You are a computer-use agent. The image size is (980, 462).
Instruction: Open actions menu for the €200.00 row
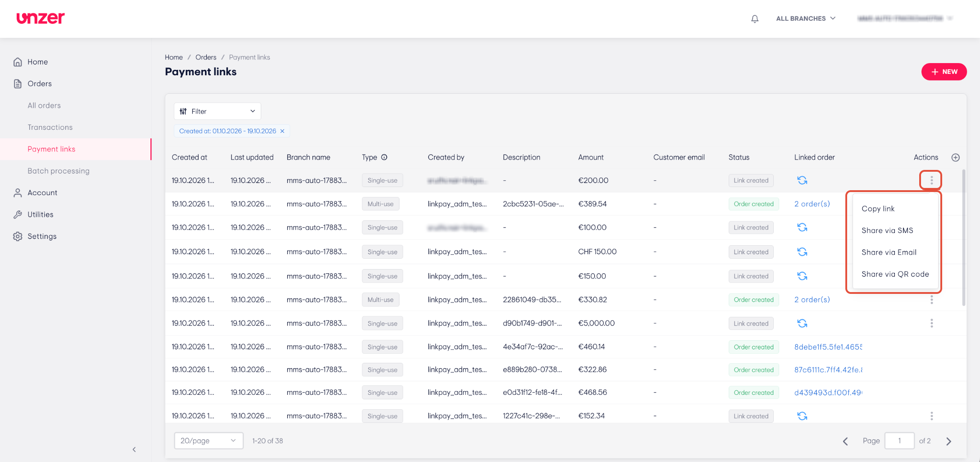click(931, 180)
